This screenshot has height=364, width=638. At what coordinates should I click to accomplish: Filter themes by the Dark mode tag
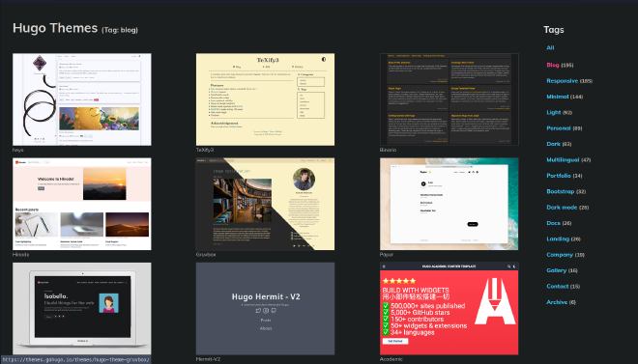pyautogui.click(x=562, y=208)
